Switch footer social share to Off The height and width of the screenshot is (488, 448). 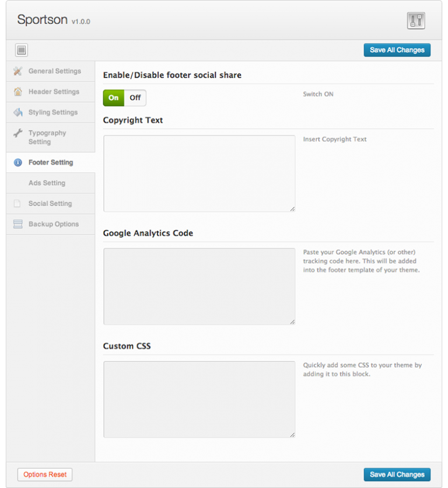[x=135, y=98]
